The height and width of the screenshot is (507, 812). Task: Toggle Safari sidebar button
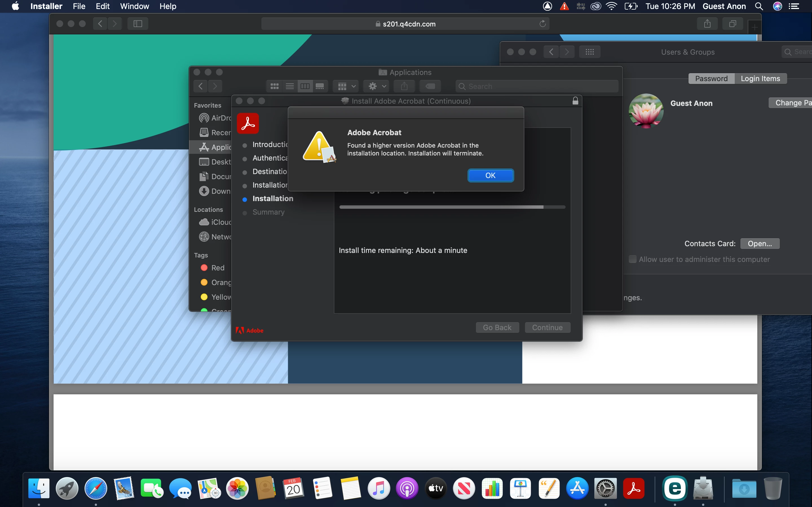click(138, 24)
